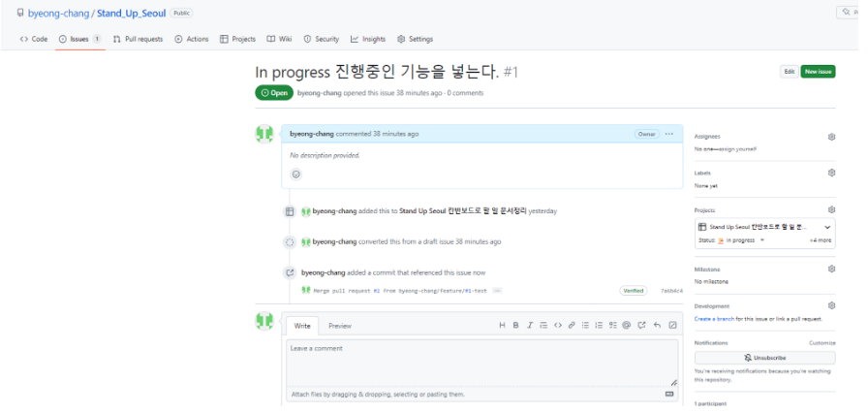Open the Stand_Up_Seoul repository link
This screenshot has width=868, height=413.
[131, 14]
